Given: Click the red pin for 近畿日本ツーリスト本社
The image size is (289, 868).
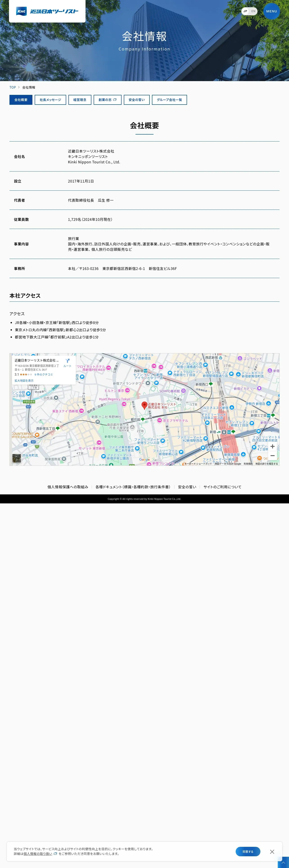Looking at the screenshot, I should click(144, 405).
